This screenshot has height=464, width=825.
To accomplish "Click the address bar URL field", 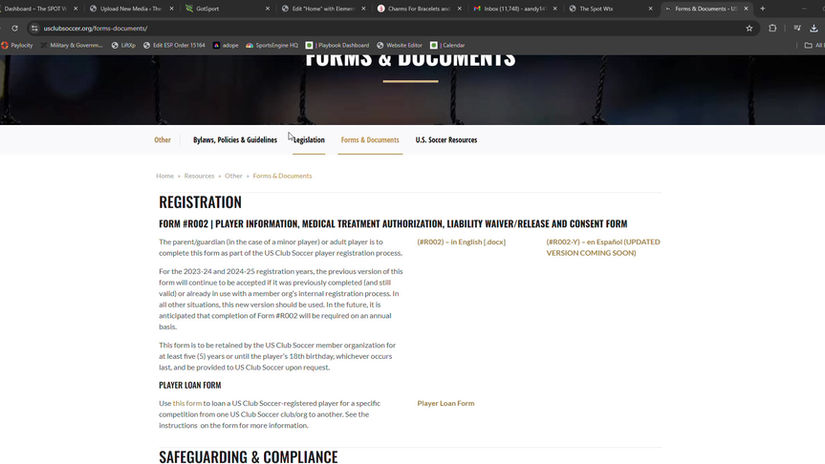I will tap(389, 28).
